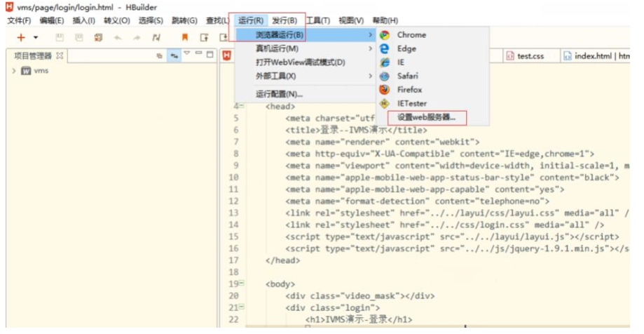The image size is (644, 334).
Task: Click the h1 IVMS演示-登录 line
Action: (x=359, y=319)
